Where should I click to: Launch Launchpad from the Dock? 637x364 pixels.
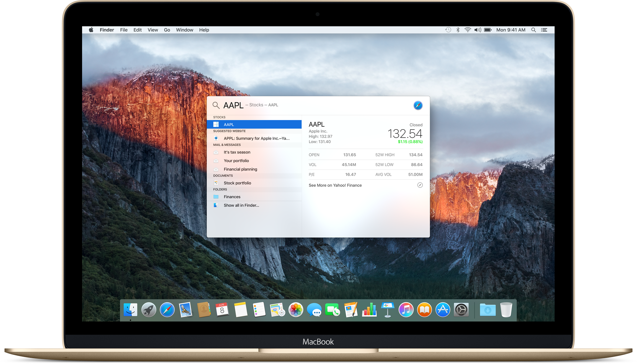(148, 310)
